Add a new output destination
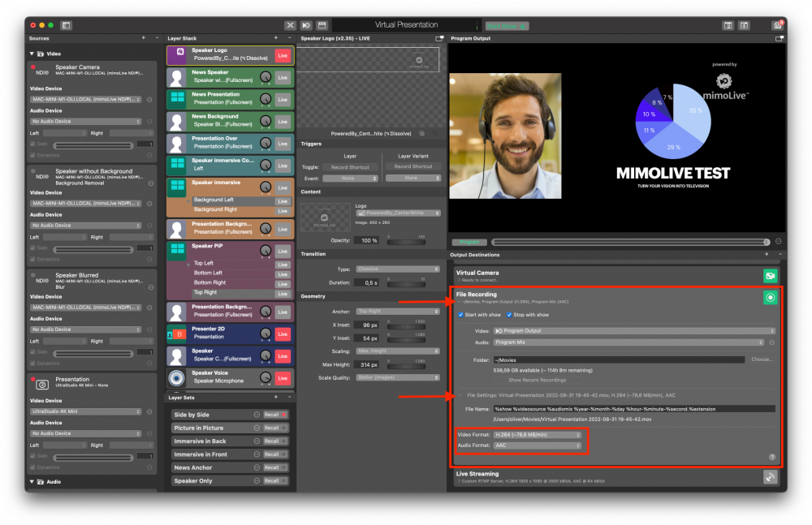This screenshot has width=812, height=525. 767,254
